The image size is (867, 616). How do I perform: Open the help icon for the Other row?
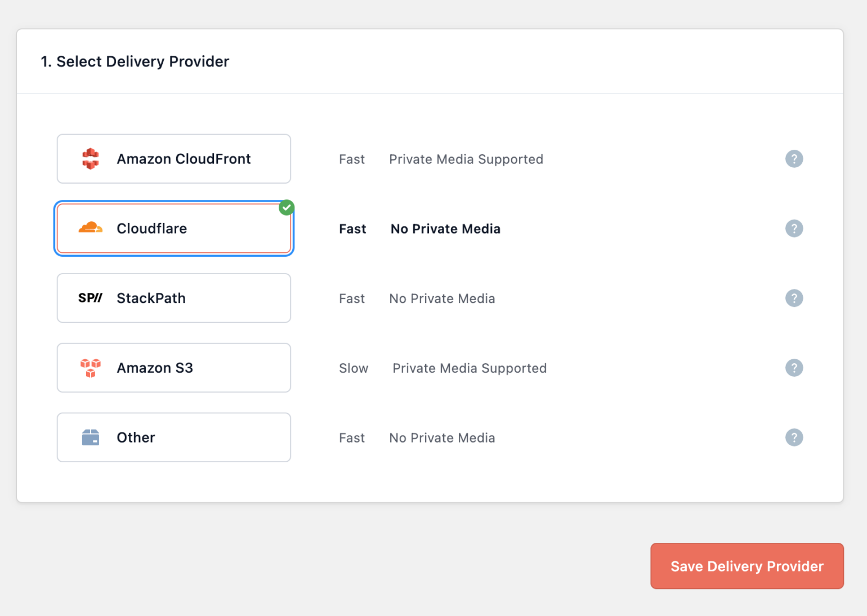794,438
